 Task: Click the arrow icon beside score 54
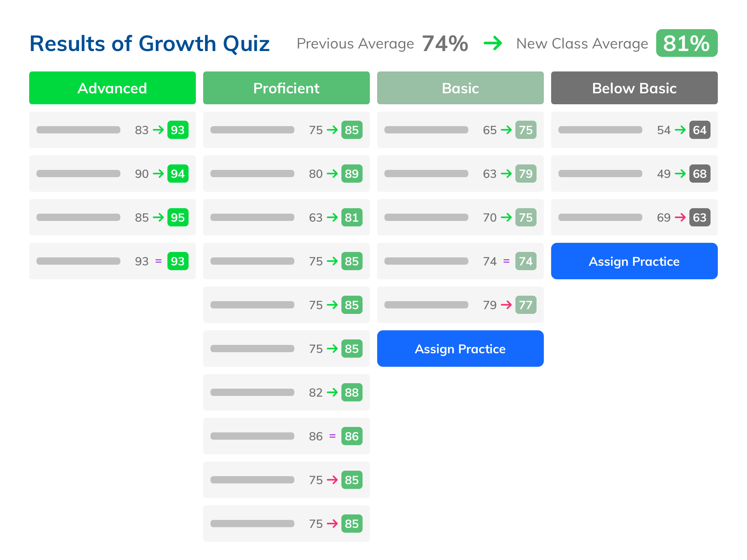pyautogui.click(x=681, y=130)
